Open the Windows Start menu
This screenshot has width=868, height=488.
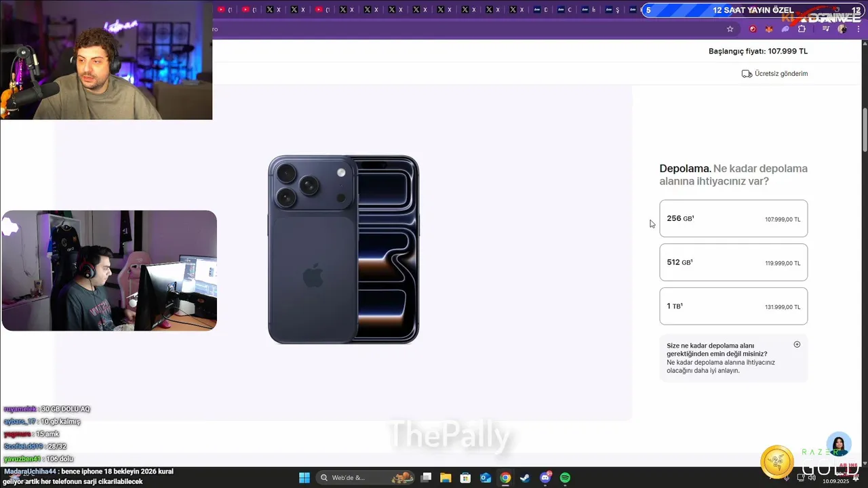pyautogui.click(x=304, y=478)
